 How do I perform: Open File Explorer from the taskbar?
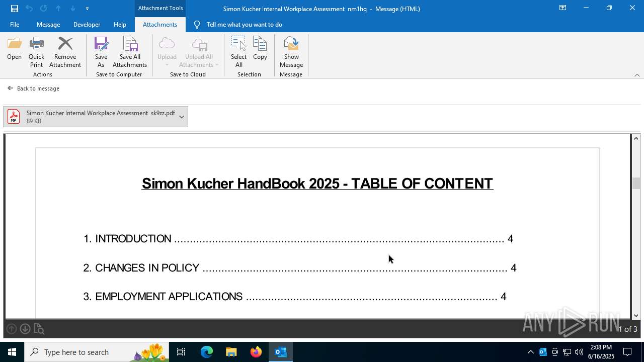point(231,352)
